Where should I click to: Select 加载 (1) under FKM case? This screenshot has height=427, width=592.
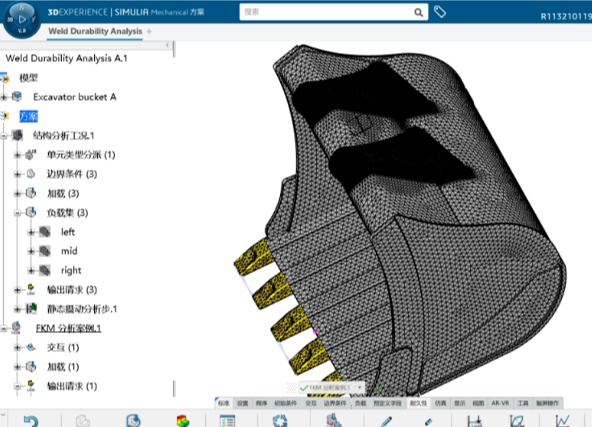click(63, 366)
